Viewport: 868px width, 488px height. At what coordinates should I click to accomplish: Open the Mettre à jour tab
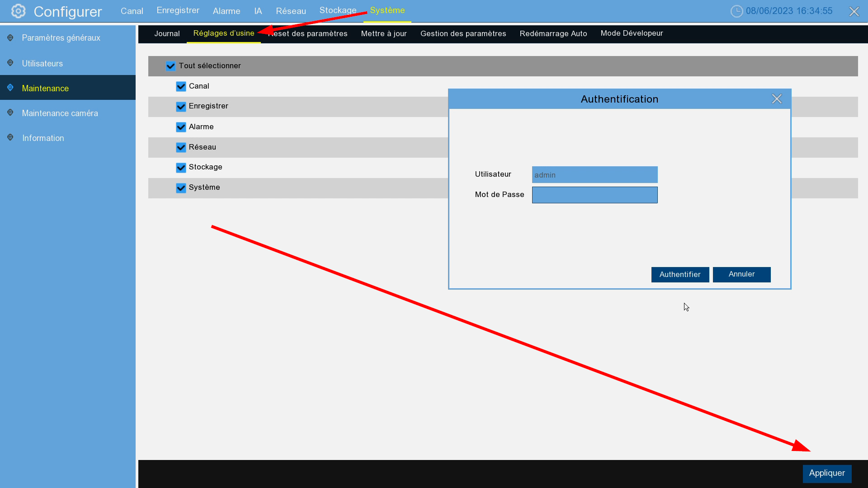pyautogui.click(x=383, y=34)
